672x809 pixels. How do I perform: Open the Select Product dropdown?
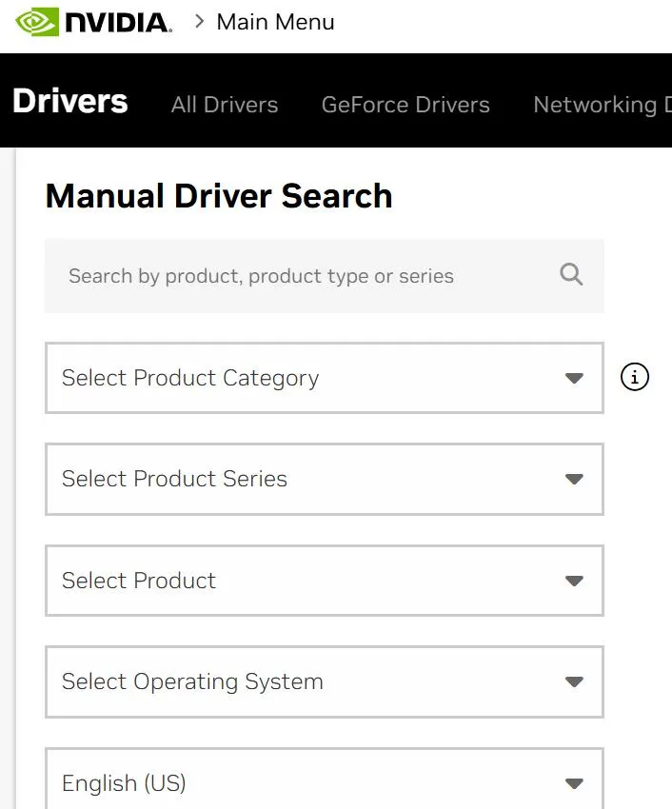pyautogui.click(x=305, y=581)
